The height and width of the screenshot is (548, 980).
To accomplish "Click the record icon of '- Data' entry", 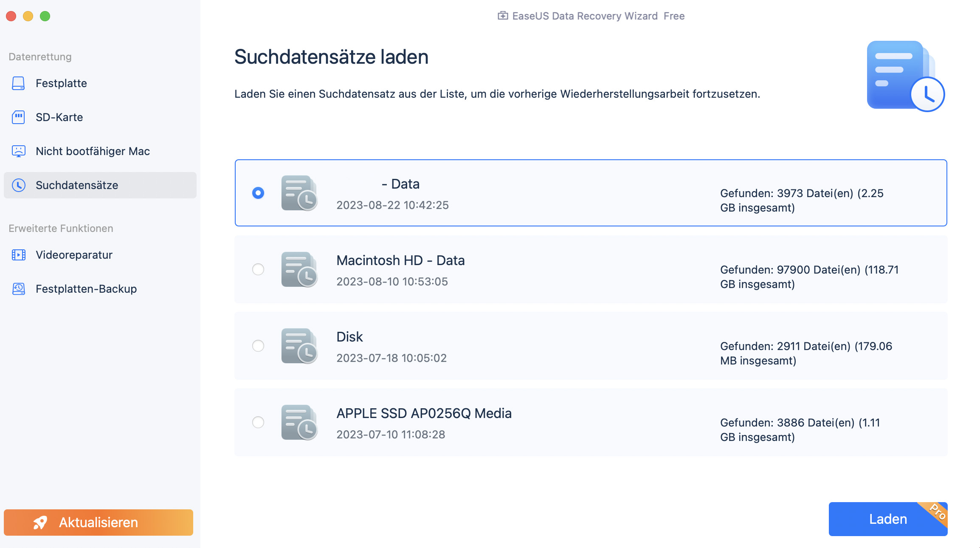I will [x=299, y=193].
